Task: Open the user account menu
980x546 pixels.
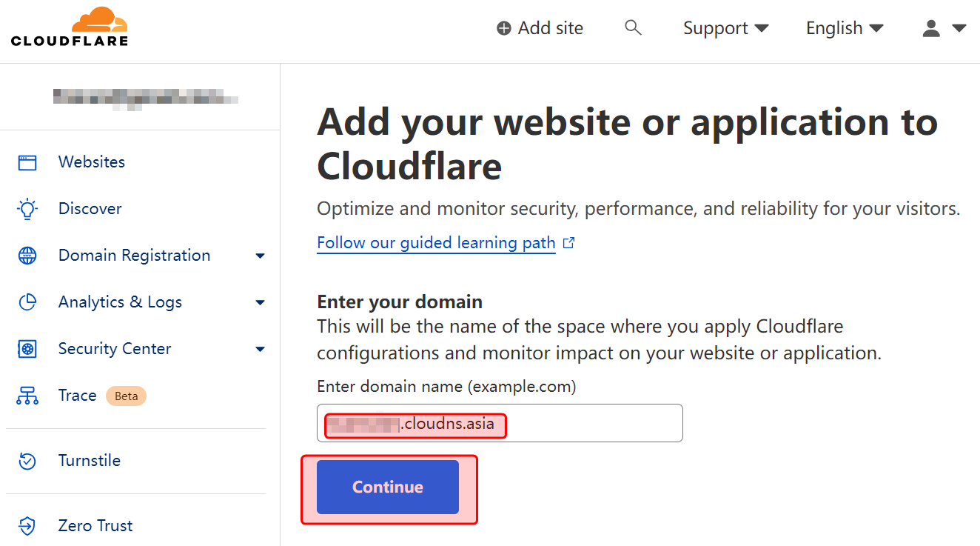Action: pos(944,28)
